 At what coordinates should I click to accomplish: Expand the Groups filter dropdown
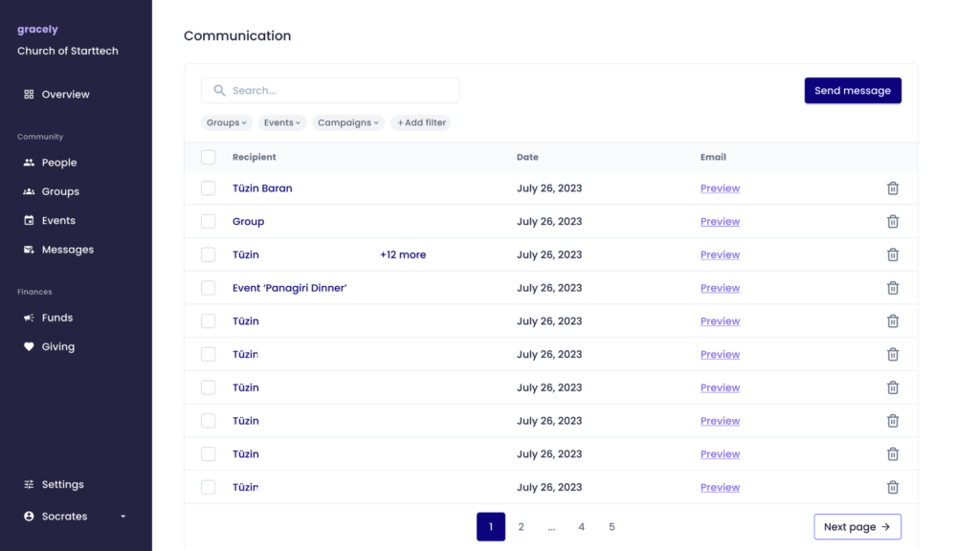click(x=226, y=122)
